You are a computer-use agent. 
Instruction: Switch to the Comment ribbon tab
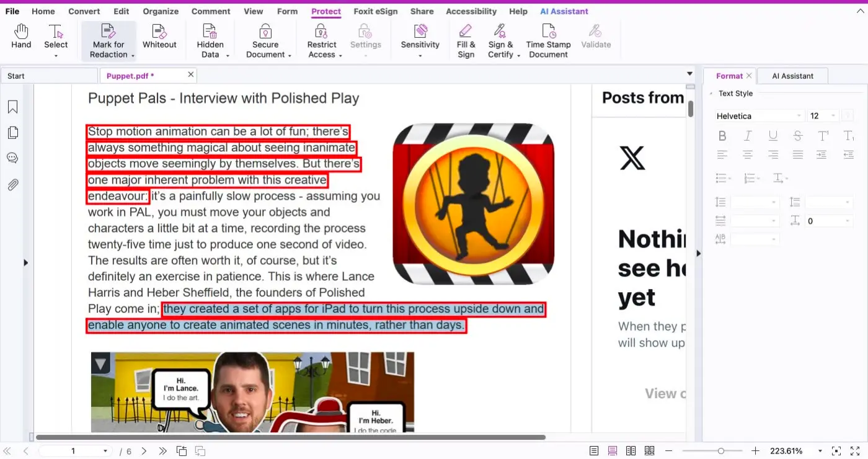tap(211, 11)
